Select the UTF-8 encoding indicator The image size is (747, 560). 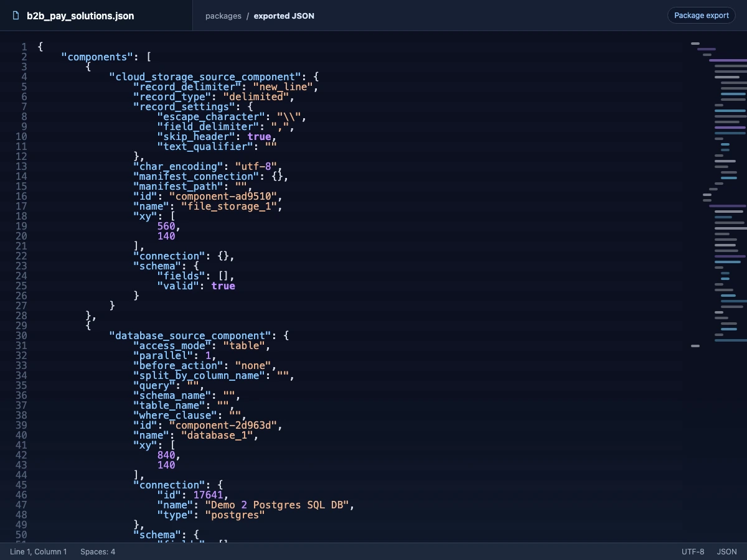[693, 551]
